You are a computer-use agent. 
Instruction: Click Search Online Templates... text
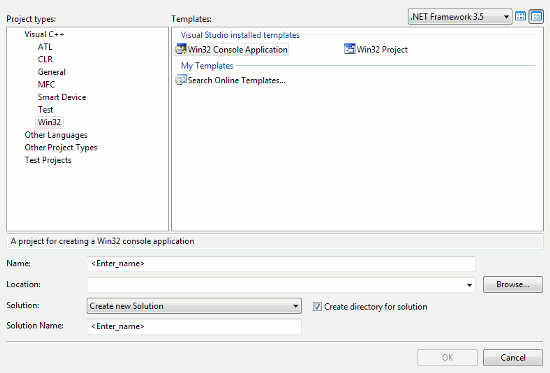coord(237,80)
